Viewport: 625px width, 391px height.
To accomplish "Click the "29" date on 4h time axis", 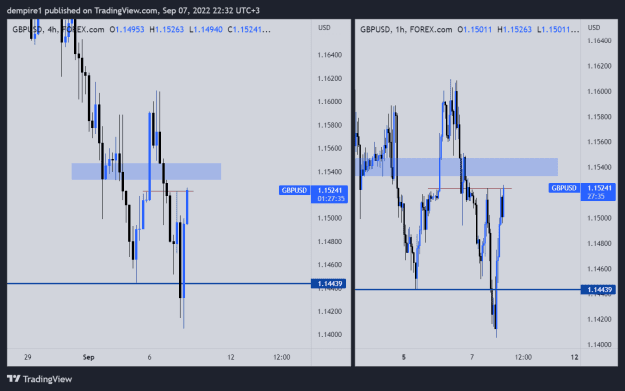I will click(28, 357).
